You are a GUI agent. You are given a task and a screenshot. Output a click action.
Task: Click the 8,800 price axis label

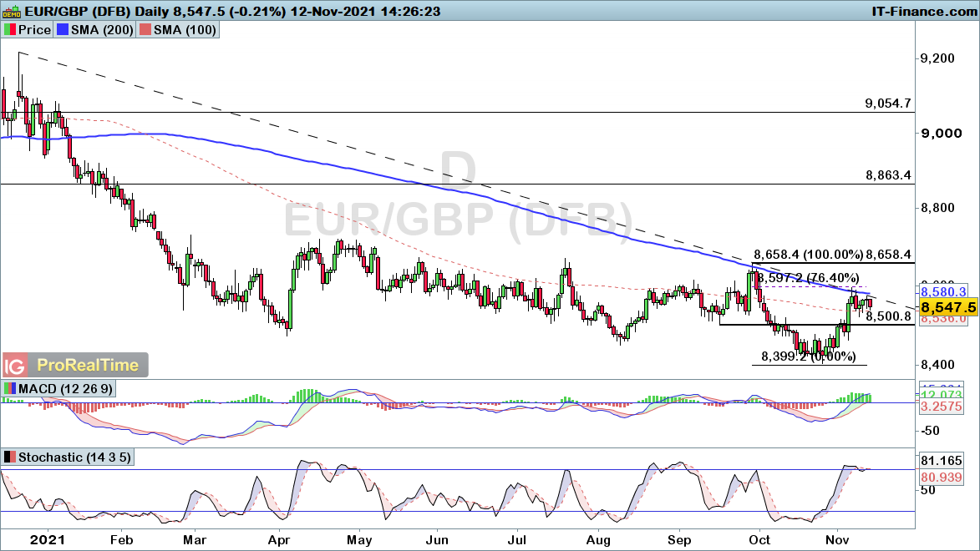[x=937, y=207]
